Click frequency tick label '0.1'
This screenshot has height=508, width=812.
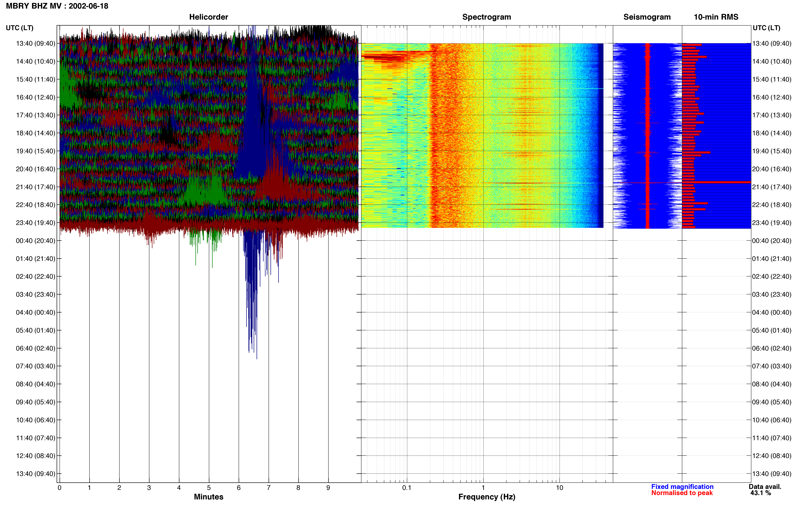407,488
